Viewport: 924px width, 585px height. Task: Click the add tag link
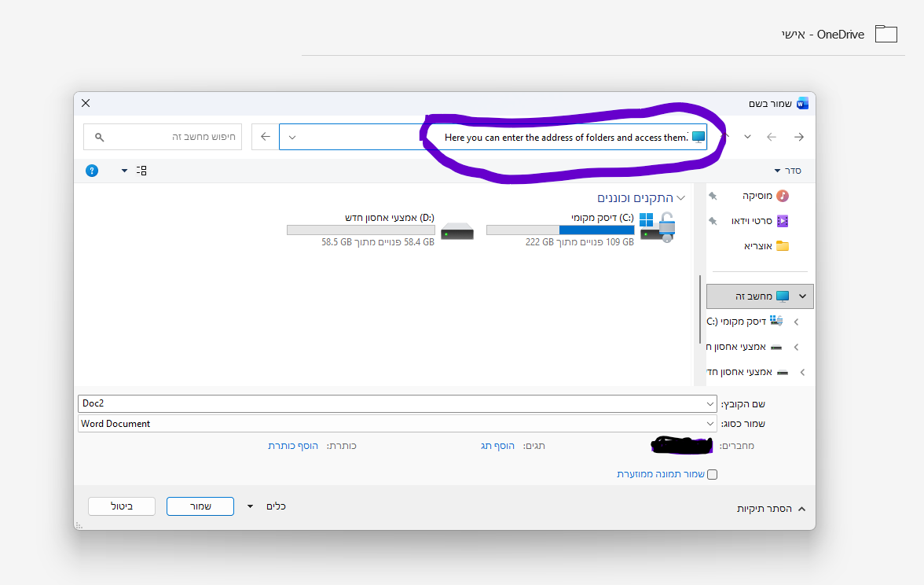[497, 446]
